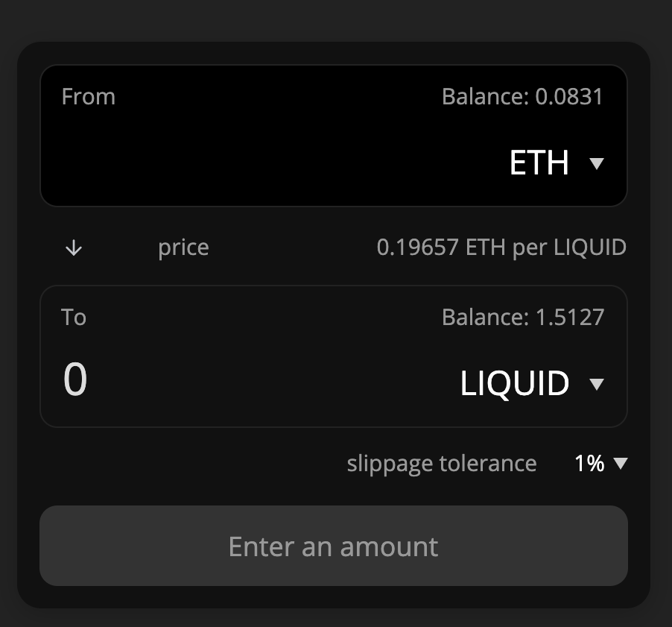Viewport: 672px width, 627px height.
Task: Select the LIQUID currency name text
Action: tap(515, 383)
